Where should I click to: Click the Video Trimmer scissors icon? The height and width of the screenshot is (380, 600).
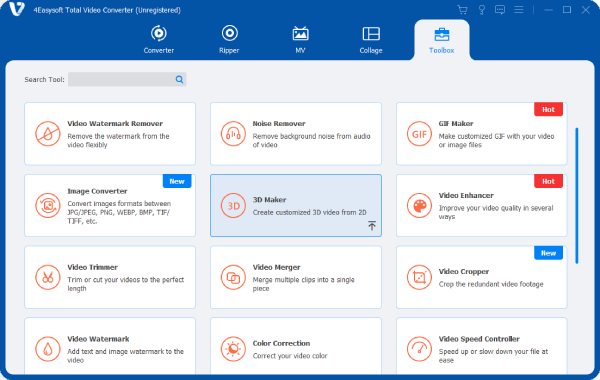click(48, 277)
